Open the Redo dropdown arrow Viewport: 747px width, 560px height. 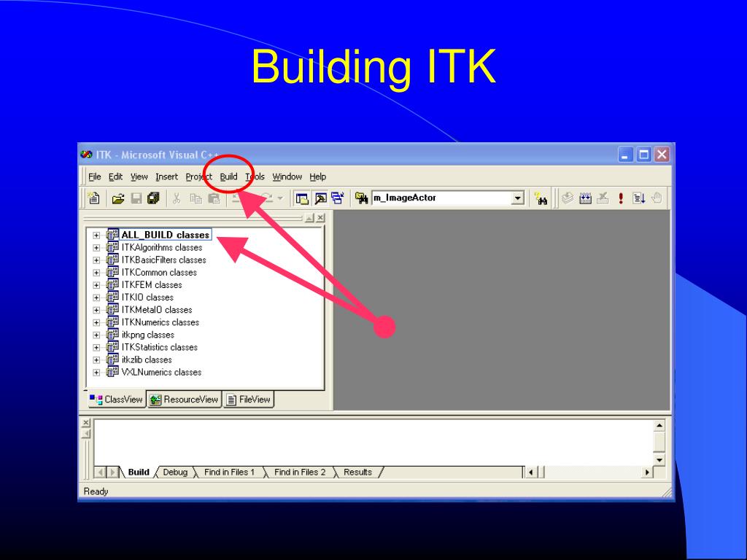[280, 198]
